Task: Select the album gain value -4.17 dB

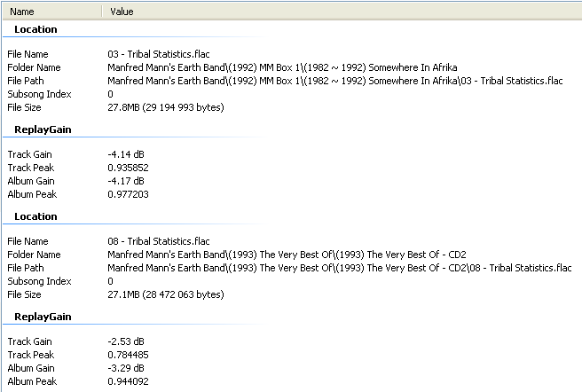Action: [x=126, y=181]
